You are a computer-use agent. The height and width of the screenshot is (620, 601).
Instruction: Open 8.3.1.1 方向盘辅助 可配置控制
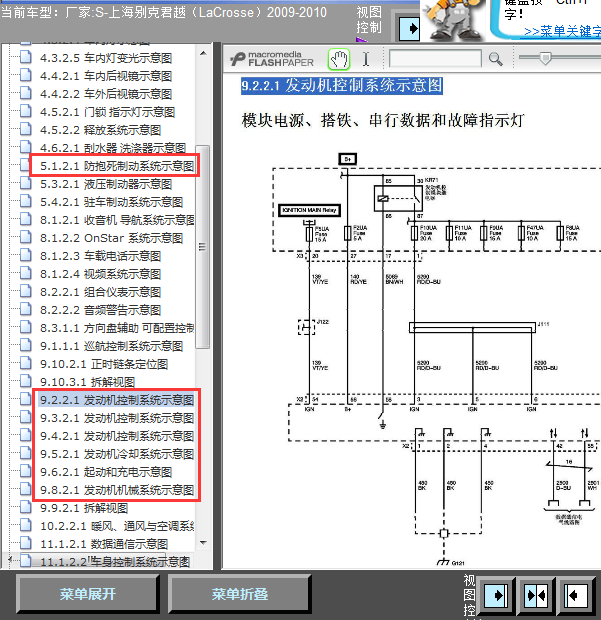[117, 328]
